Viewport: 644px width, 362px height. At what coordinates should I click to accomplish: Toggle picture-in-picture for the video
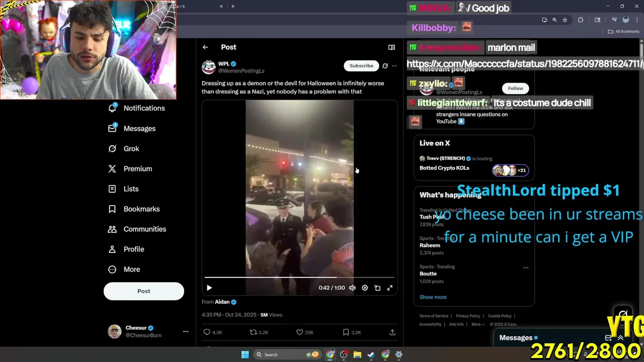click(x=377, y=288)
